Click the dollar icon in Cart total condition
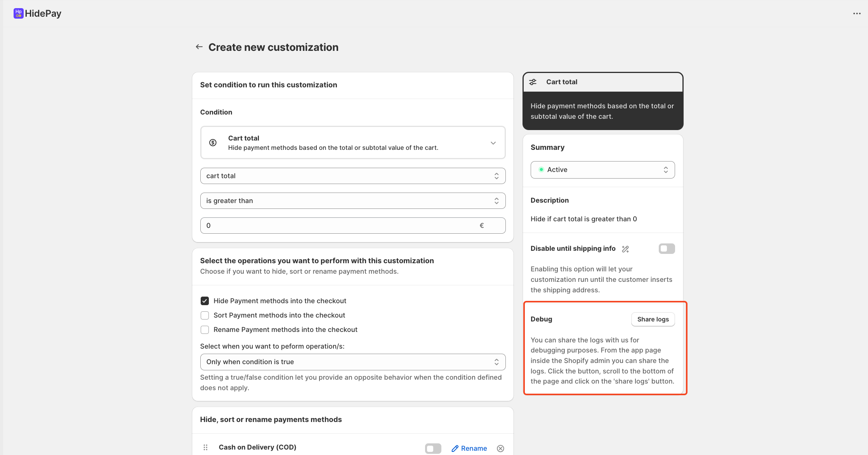This screenshot has width=868, height=455. [213, 143]
